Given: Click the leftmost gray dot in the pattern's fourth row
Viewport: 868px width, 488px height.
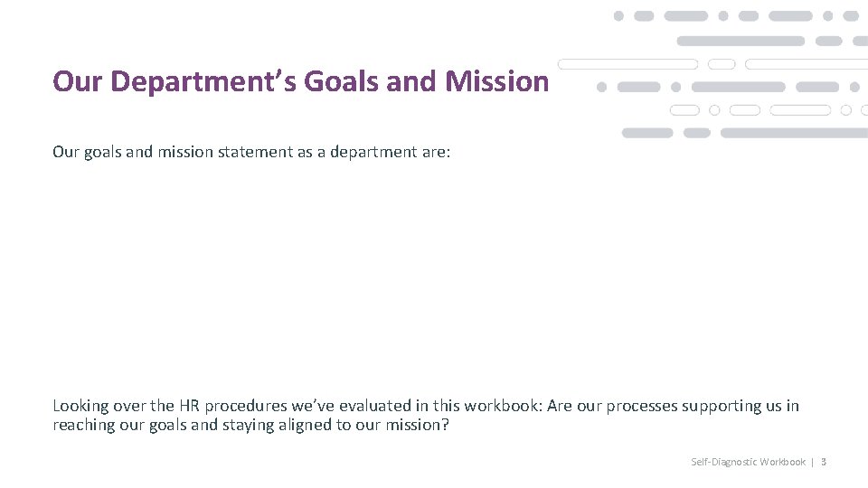Looking at the screenshot, I should point(601,88).
